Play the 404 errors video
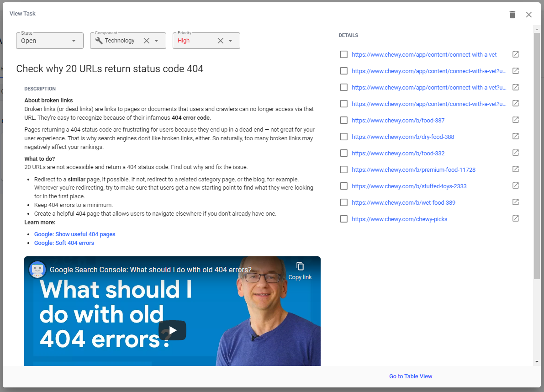Image resolution: width=544 pixels, height=392 pixels. pos(173,330)
